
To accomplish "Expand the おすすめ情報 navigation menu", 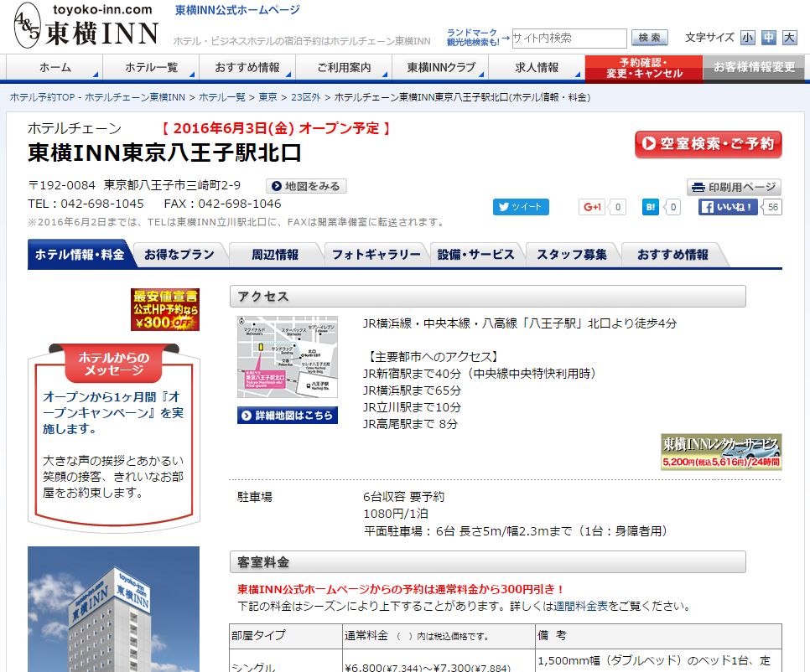I will coord(247,68).
